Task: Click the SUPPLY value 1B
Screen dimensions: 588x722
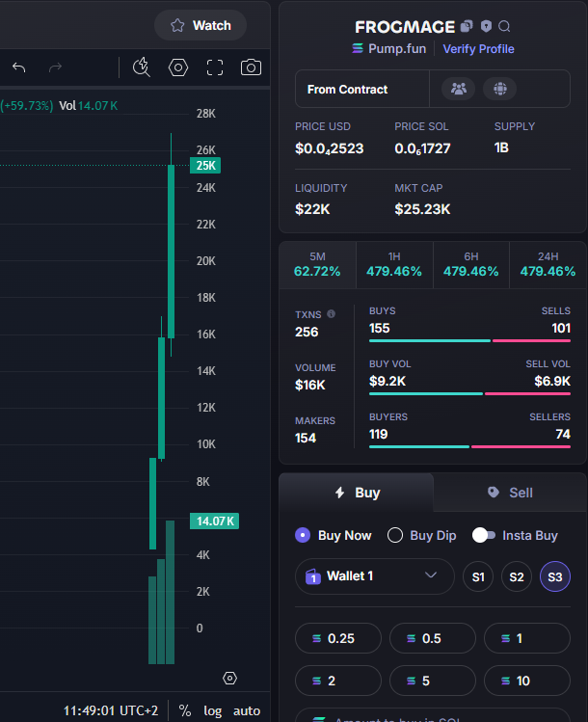Action: [501, 147]
